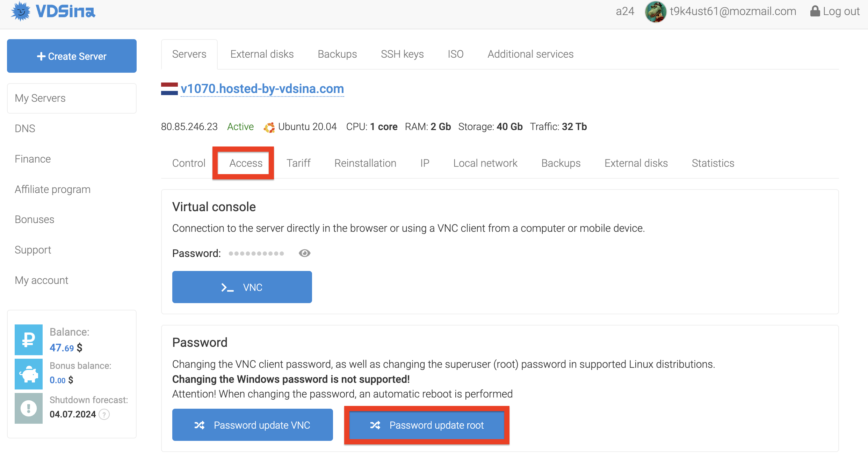Switch to the Reinstallation tab
The image size is (868, 458).
coord(365,163)
